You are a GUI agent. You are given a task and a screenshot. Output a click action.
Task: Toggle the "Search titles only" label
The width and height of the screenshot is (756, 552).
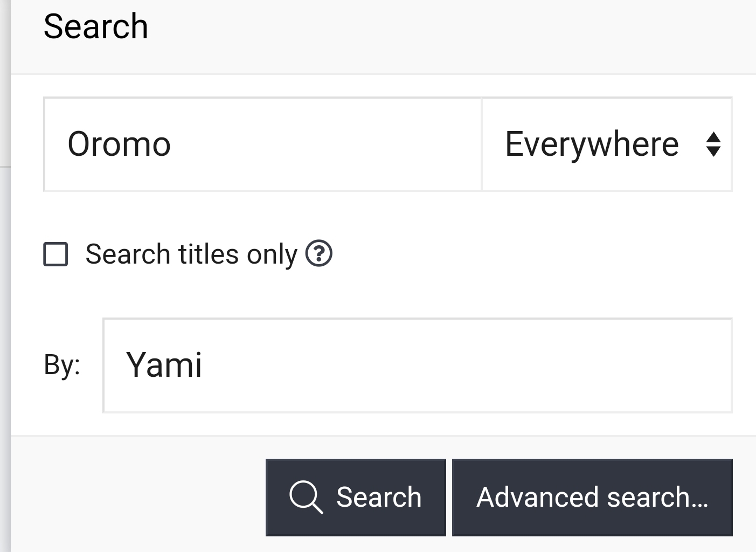(191, 254)
